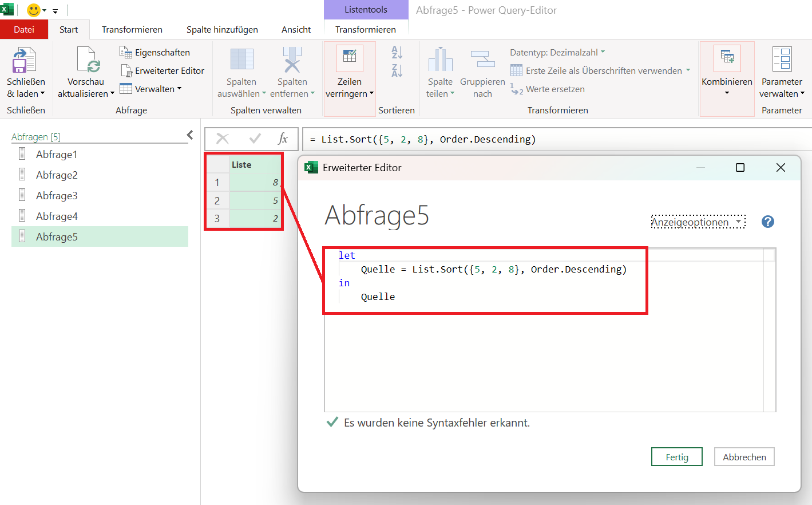
Task: Click the Spalten entfernen icon
Action: click(292, 60)
